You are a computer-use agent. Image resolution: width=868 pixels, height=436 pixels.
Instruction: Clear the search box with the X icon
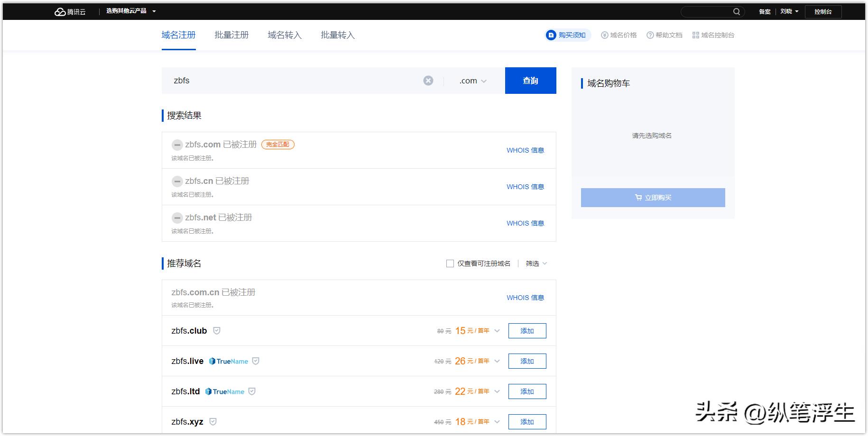click(x=428, y=80)
